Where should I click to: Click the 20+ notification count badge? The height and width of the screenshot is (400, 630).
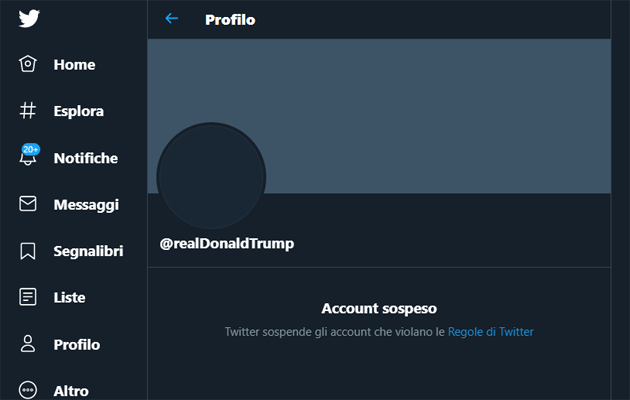tap(31, 148)
